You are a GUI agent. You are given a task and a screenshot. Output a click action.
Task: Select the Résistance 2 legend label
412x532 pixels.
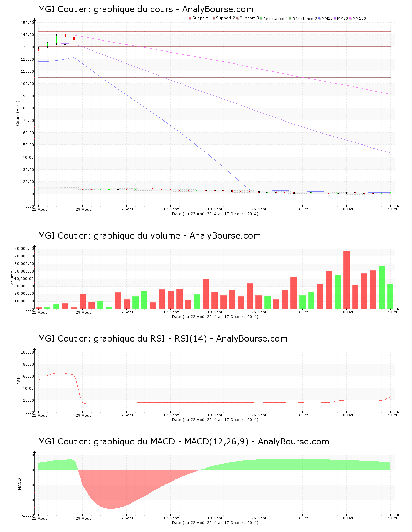pyautogui.click(x=305, y=19)
